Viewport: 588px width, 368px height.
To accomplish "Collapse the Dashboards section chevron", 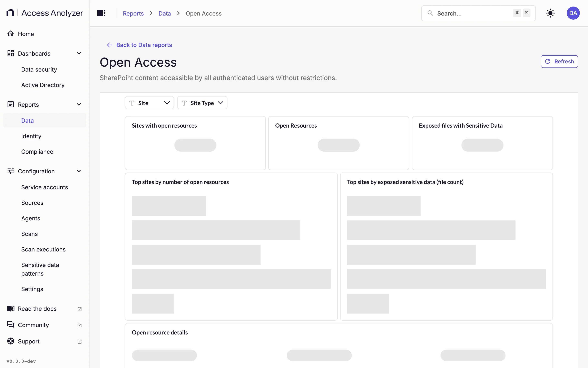I will (79, 53).
